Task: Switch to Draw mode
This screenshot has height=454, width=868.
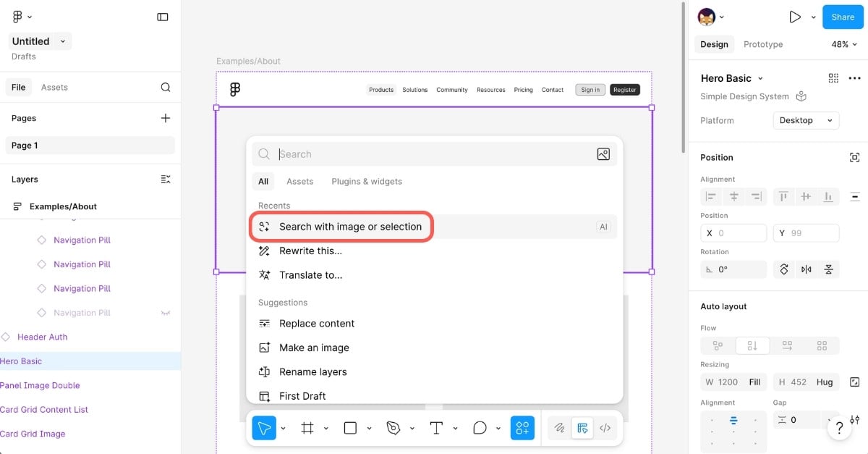Action: [559, 428]
